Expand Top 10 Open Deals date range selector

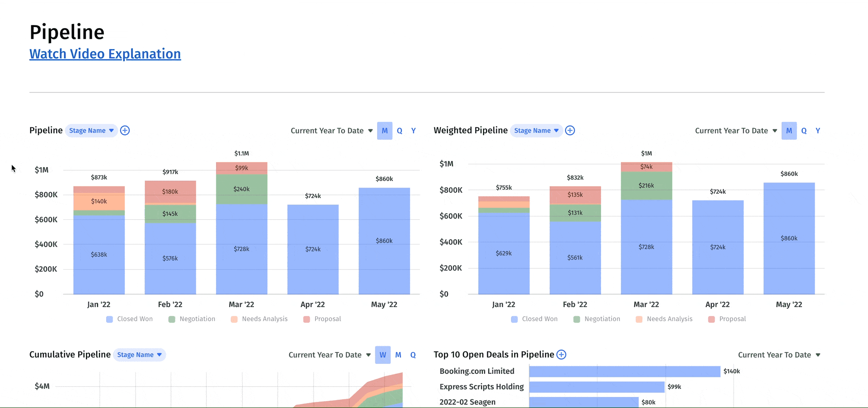click(x=779, y=355)
